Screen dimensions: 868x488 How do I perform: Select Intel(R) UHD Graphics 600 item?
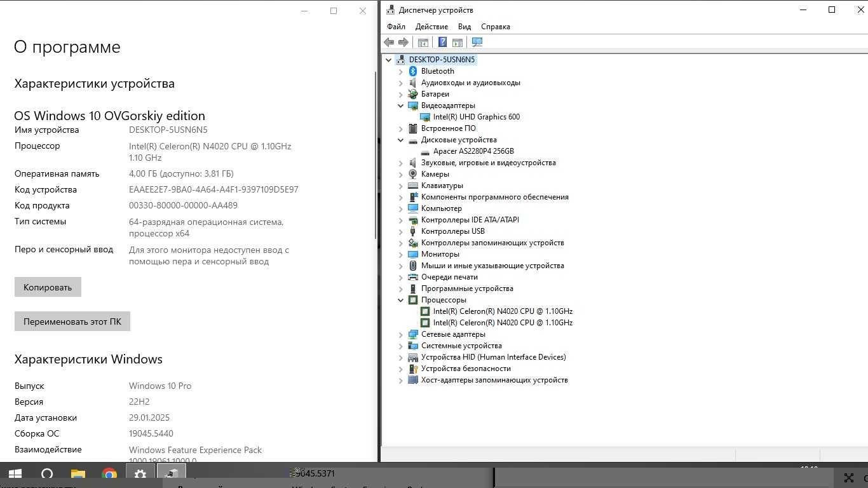click(477, 117)
